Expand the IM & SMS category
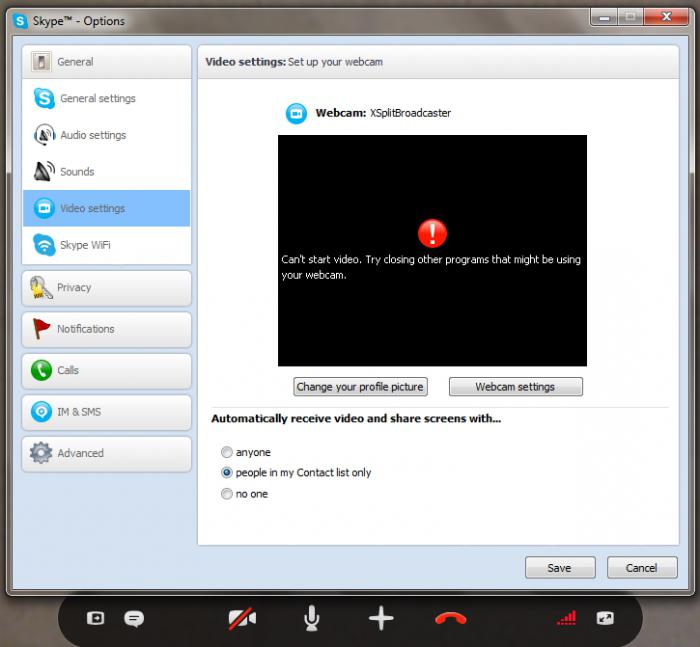 [106, 412]
